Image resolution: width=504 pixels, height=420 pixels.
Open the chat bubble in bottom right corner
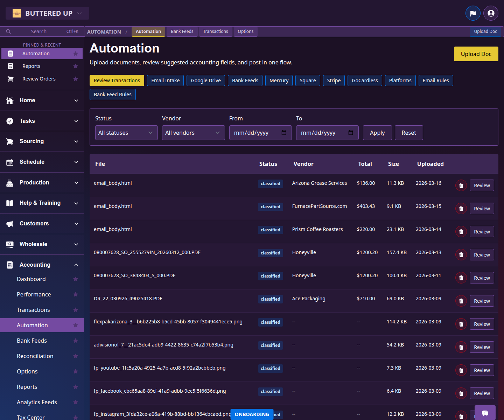(485, 413)
